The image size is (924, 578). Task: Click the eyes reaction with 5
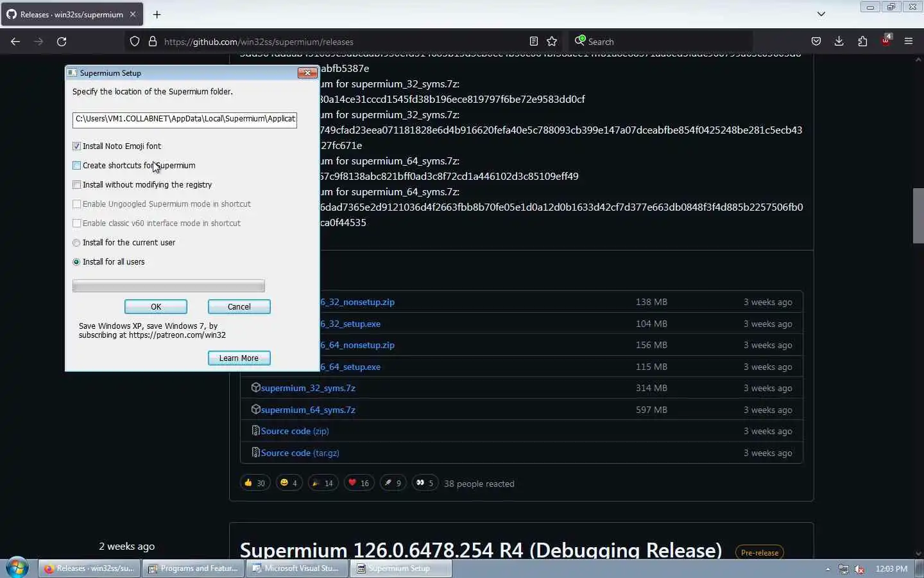[425, 483]
